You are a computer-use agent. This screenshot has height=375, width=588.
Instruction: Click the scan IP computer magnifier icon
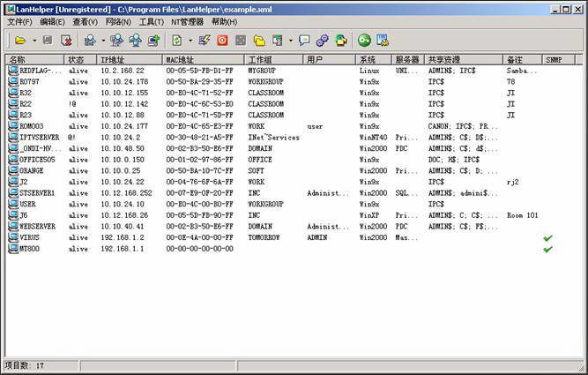(x=117, y=41)
